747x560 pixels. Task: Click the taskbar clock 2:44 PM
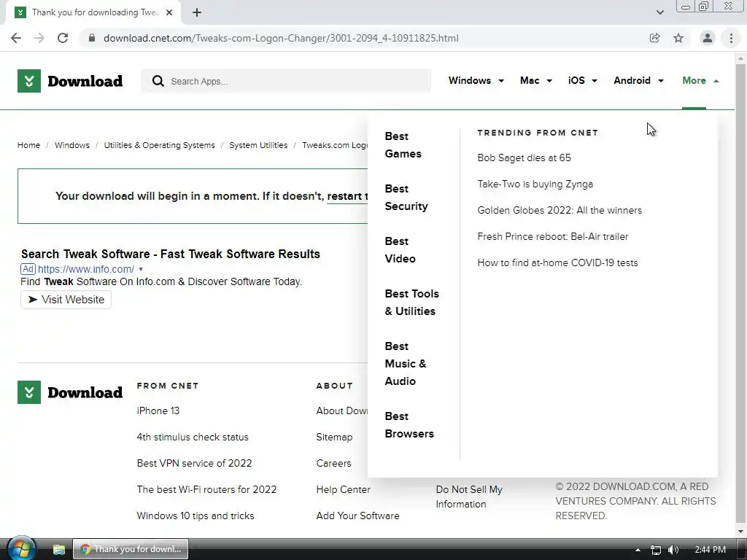coord(710,550)
